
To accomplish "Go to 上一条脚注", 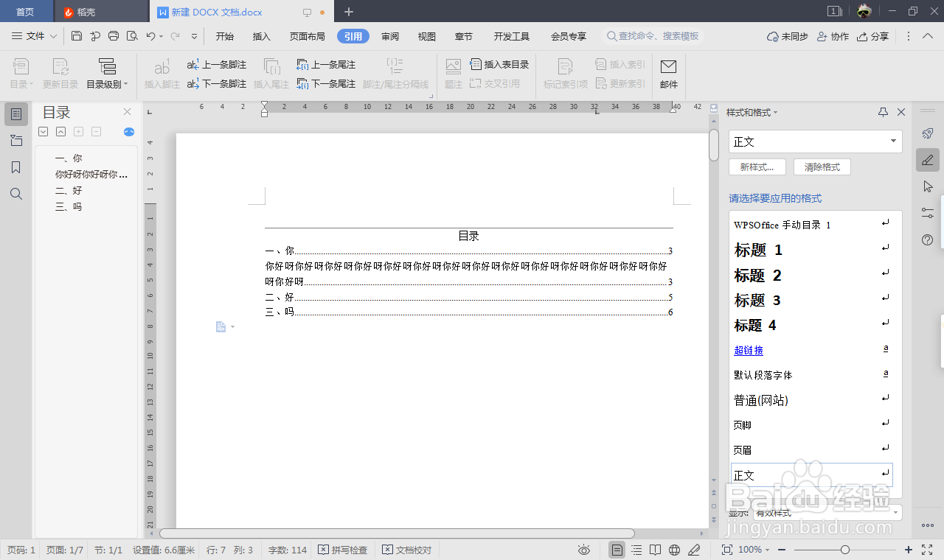I will [216, 65].
